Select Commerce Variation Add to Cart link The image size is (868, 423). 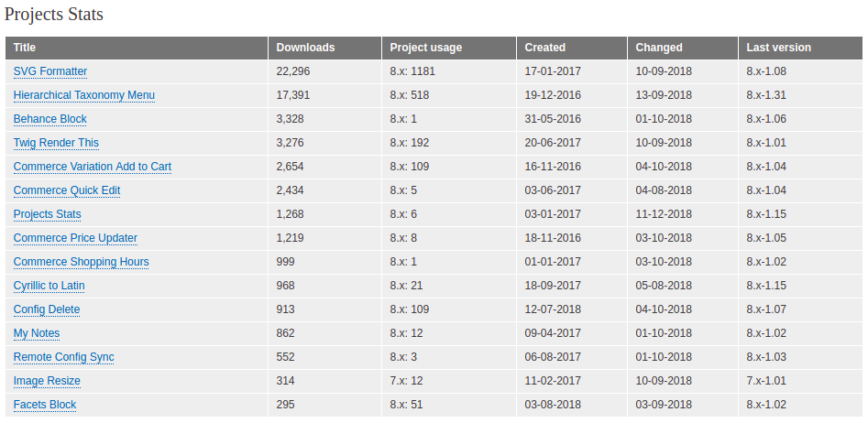point(93,167)
